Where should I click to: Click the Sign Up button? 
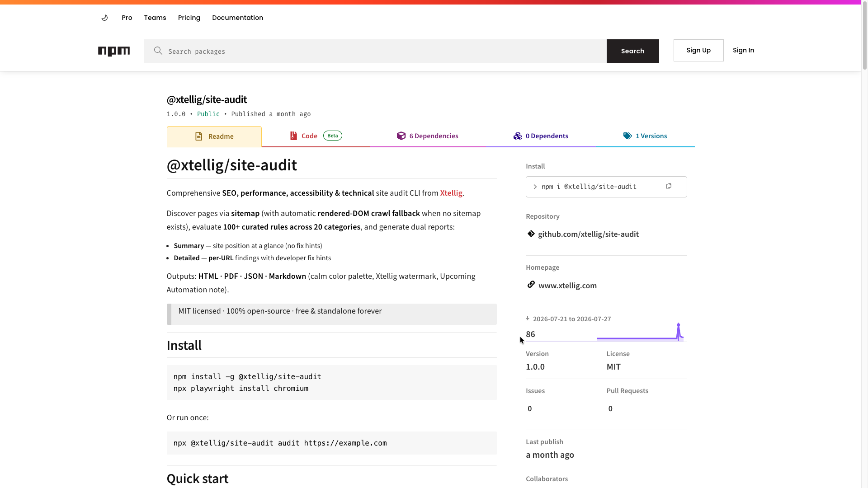(x=698, y=50)
